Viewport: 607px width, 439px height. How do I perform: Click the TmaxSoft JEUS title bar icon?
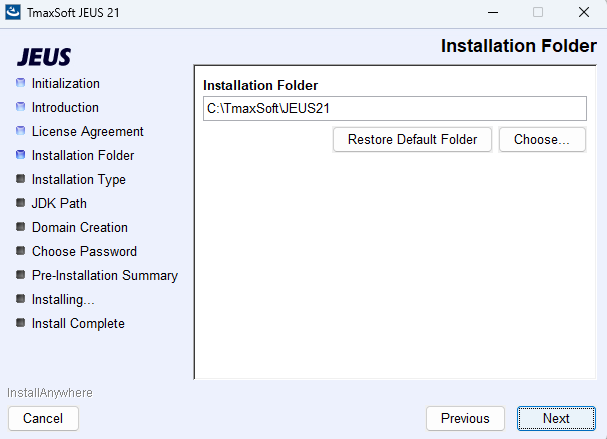[x=13, y=12]
